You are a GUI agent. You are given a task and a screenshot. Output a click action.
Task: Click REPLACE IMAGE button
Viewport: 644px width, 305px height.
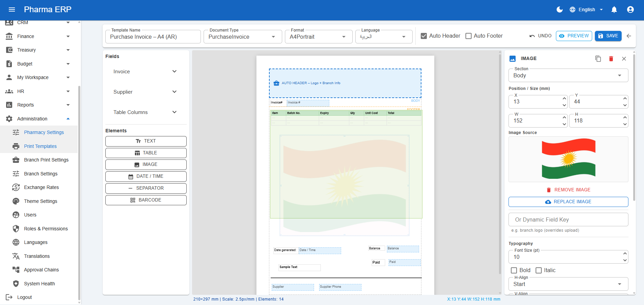568,202
